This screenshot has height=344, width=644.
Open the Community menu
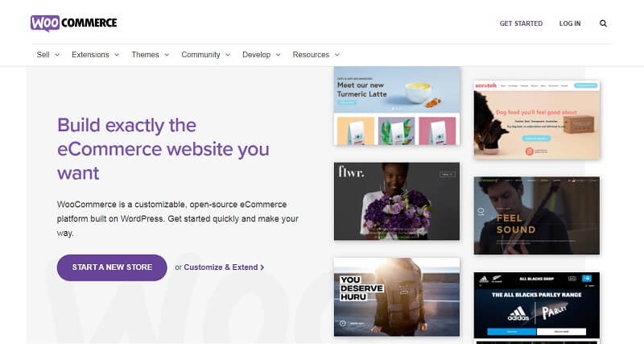point(200,55)
